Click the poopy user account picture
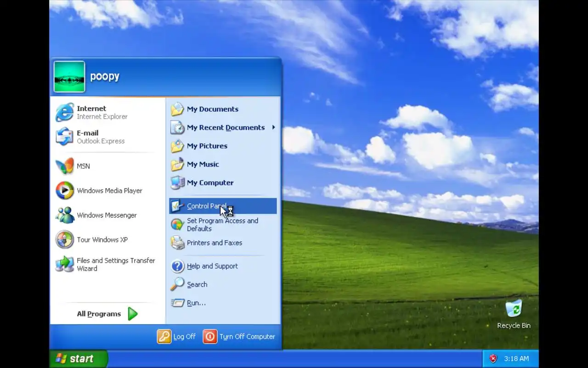Viewport: 588px width, 368px height. tap(69, 77)
